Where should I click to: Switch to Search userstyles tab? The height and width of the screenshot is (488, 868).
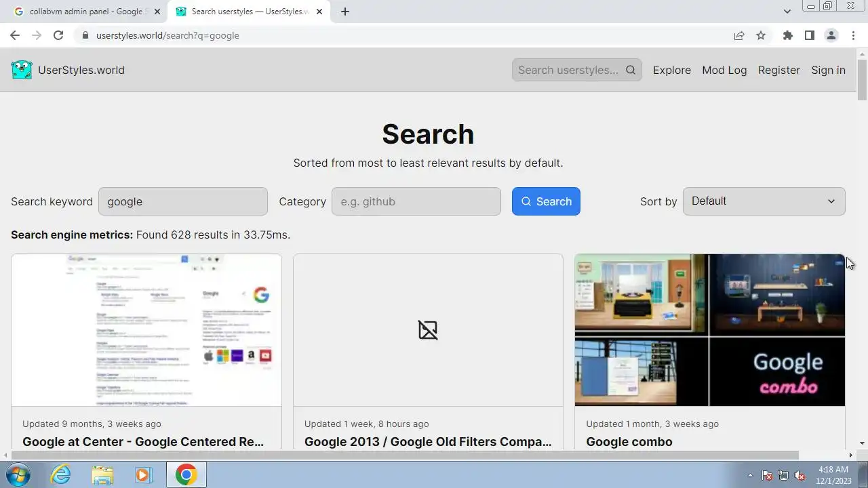[248, 12]
